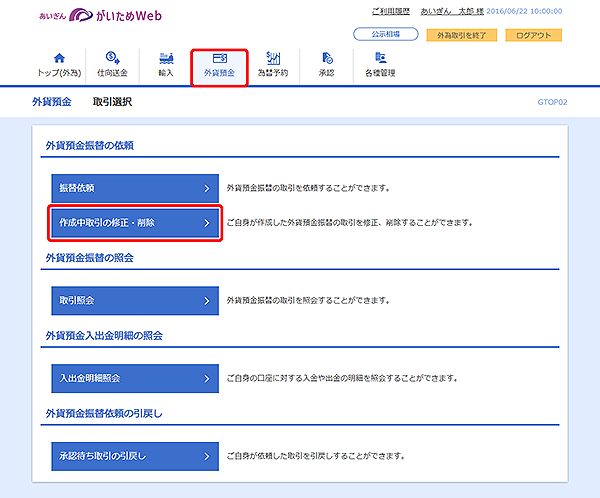Open the 為替予約 exchange contract icon
The image size is (600, 498).
point(273,59)
